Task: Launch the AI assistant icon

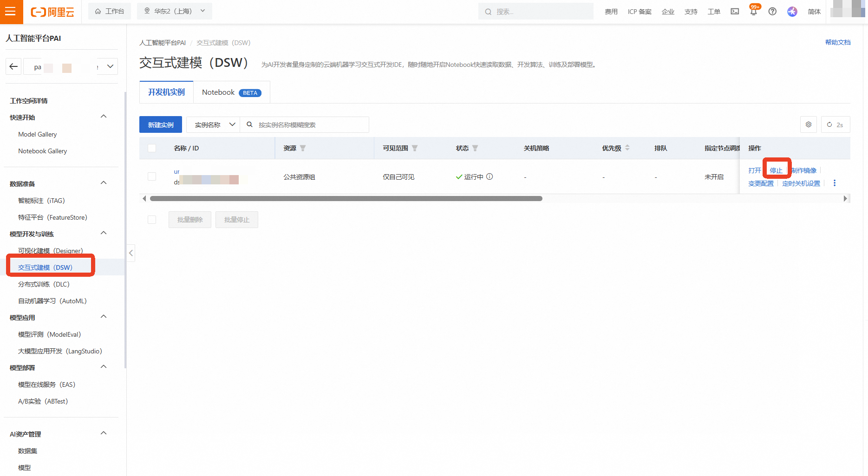Action: [792, 12]
